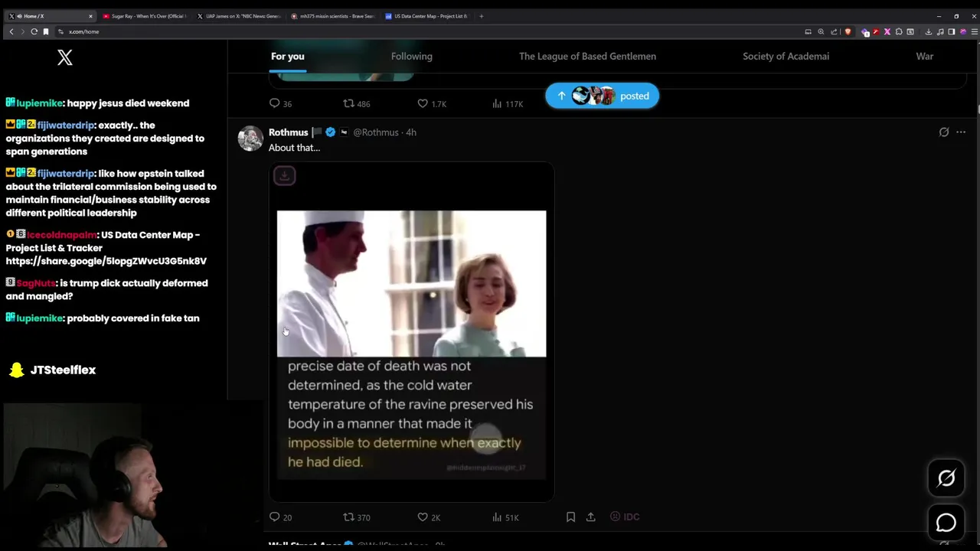Open floating Grok button

click(946, 478)
